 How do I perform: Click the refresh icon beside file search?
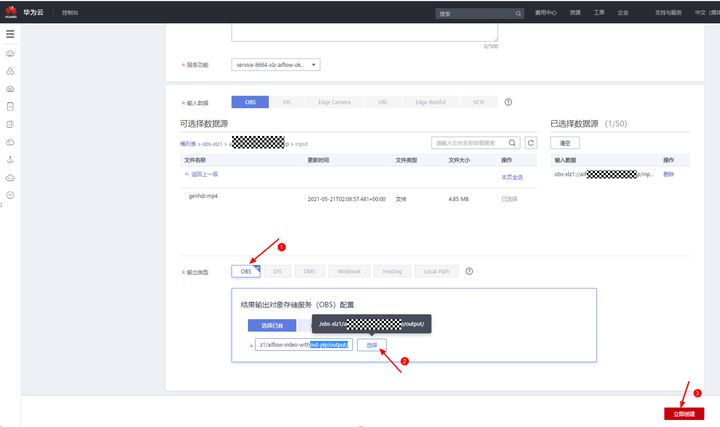coord(531,143)
